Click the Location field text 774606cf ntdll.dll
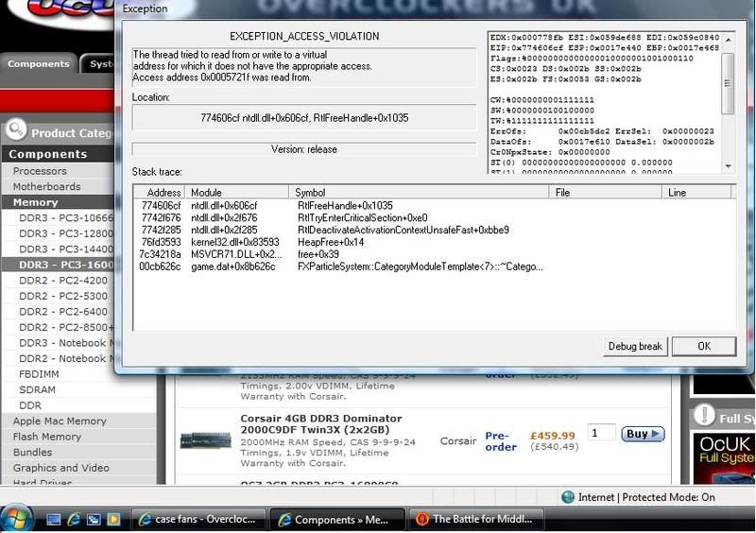This screenshot has height=533, width=756. click(x=304, y=118)
